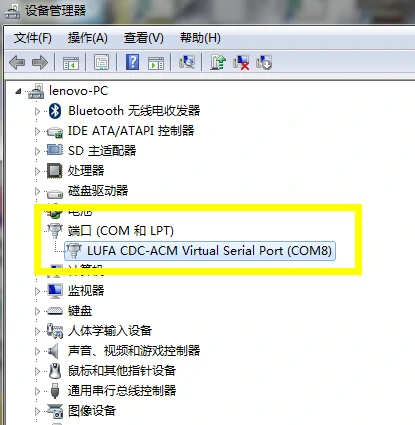Open the 操作(A) menu
This screenshot has height=425, width=415.
tap(88, 38)
